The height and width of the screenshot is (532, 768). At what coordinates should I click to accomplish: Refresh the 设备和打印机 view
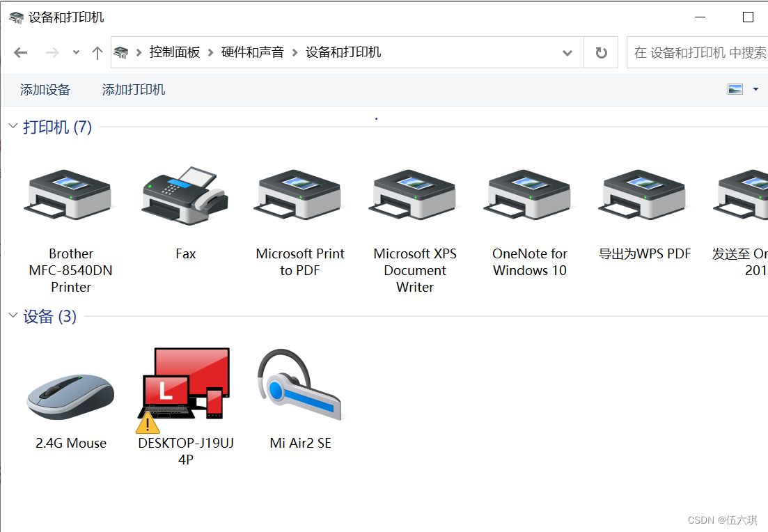[601, 52]
